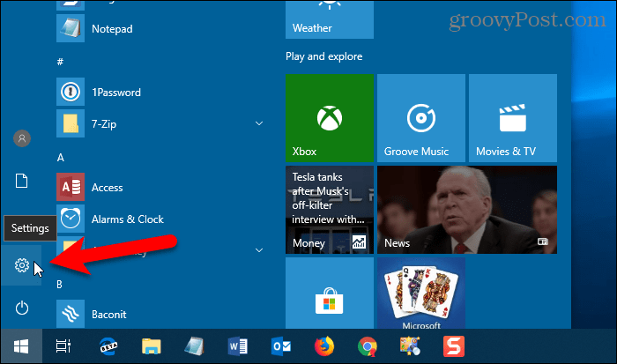Open the photo search taskbar icon
The image size is (617, 364).
411,346
